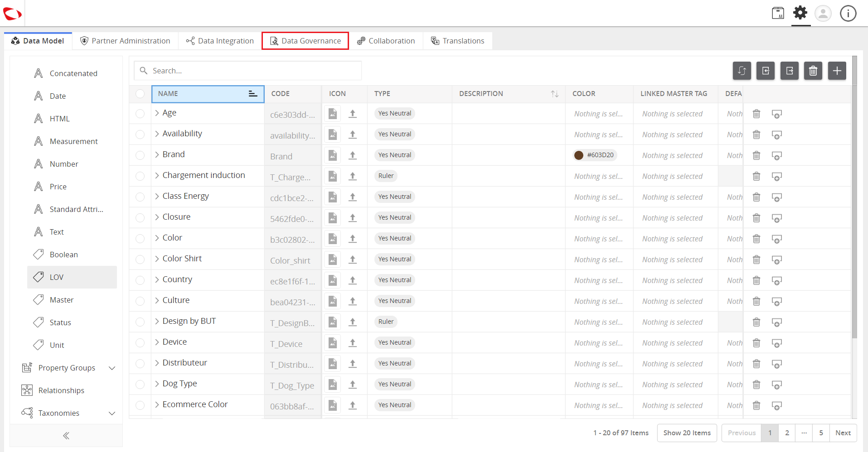Open the calendar icon in header
The height and width of the screenshot is (452, 868).
(778, 13)
